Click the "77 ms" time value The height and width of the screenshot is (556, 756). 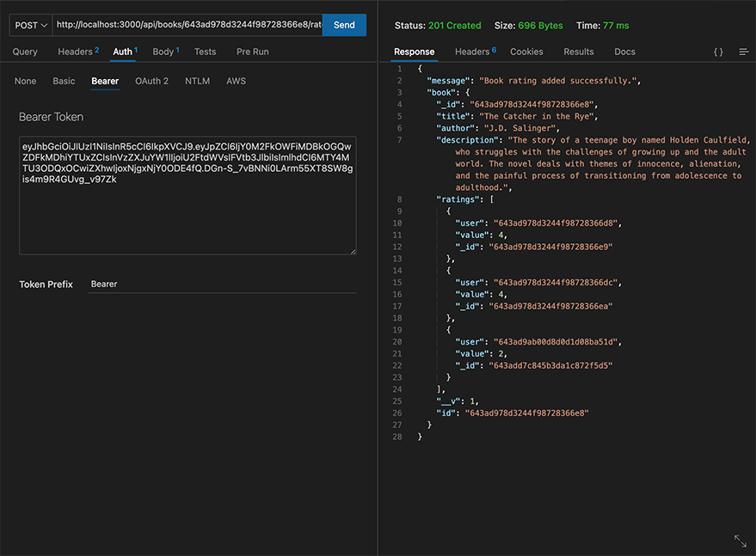pos(616,26)
